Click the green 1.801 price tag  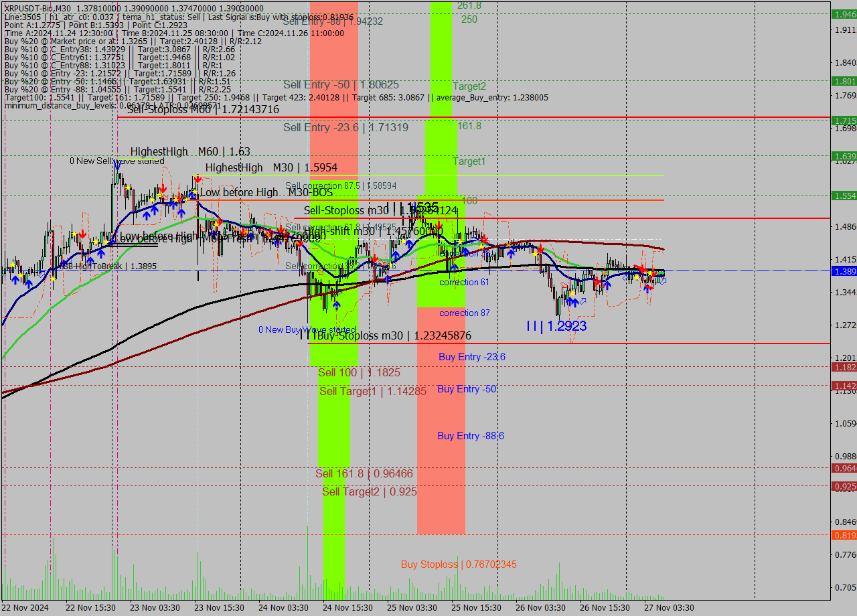pos(844,81)
